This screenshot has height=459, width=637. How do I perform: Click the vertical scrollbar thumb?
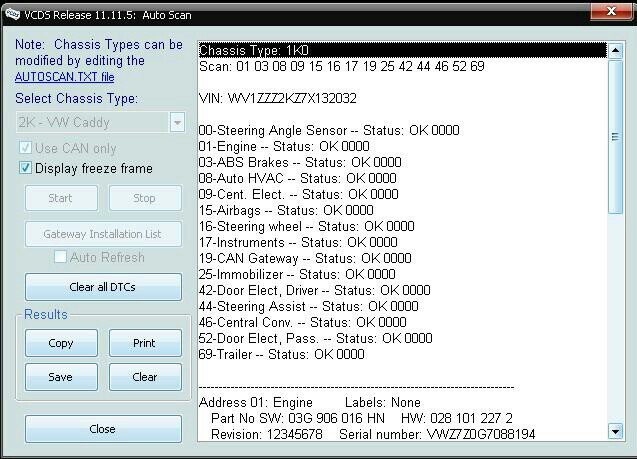(x=615, y=136)
